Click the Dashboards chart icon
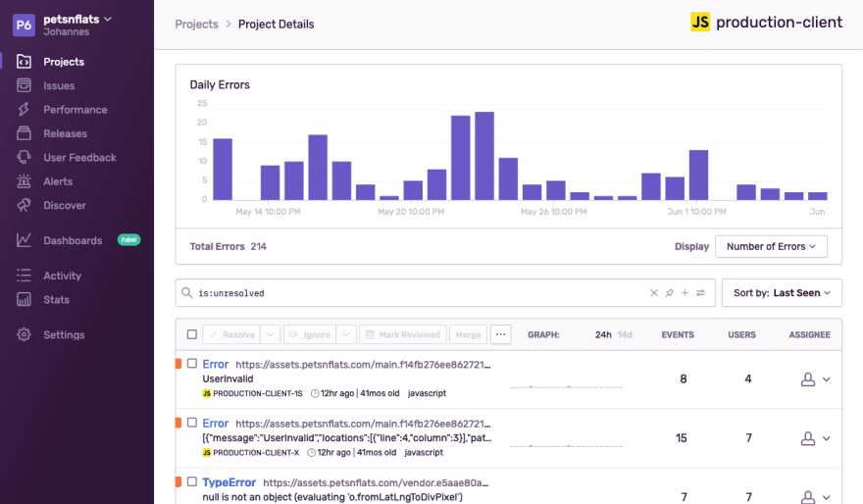 pyautogui.click(x=24, y=240)
